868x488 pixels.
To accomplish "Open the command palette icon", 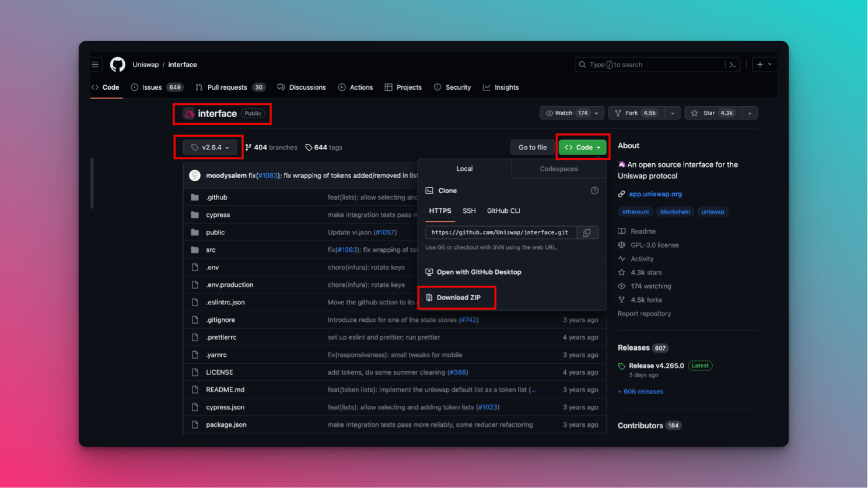I will pyautogui.click(x=733, y=65).
